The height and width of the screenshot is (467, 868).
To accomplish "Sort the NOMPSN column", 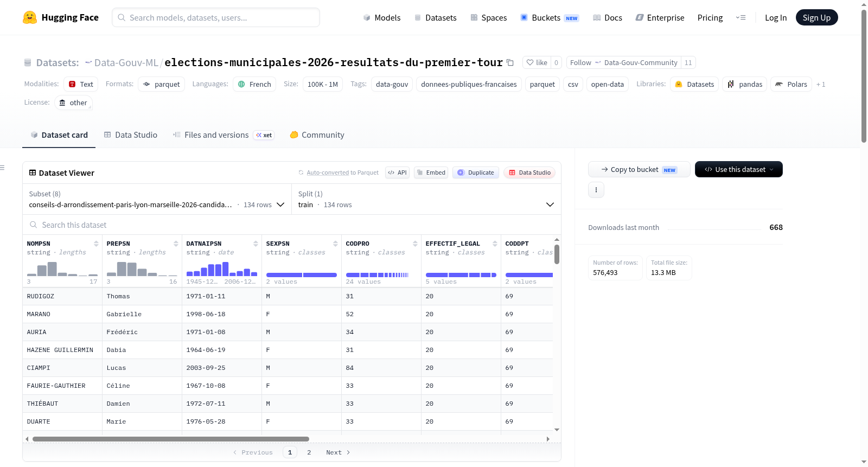I will [96, 244].
